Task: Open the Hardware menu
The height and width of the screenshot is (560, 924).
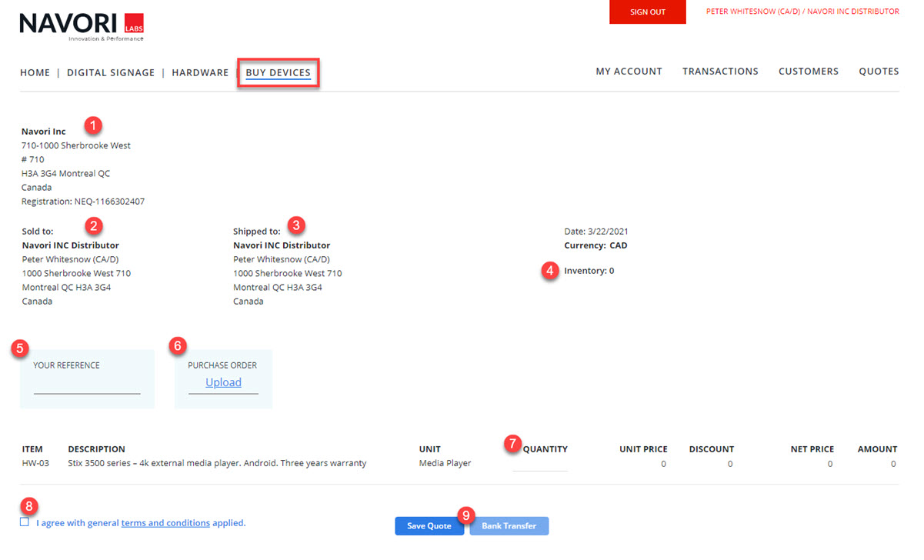Action: tap(200, 73)
